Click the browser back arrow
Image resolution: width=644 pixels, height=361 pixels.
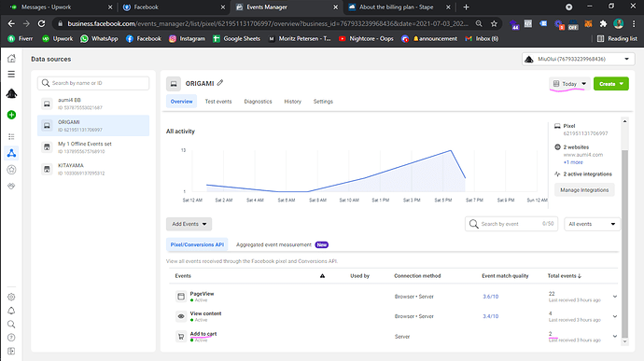pos(11,24)
